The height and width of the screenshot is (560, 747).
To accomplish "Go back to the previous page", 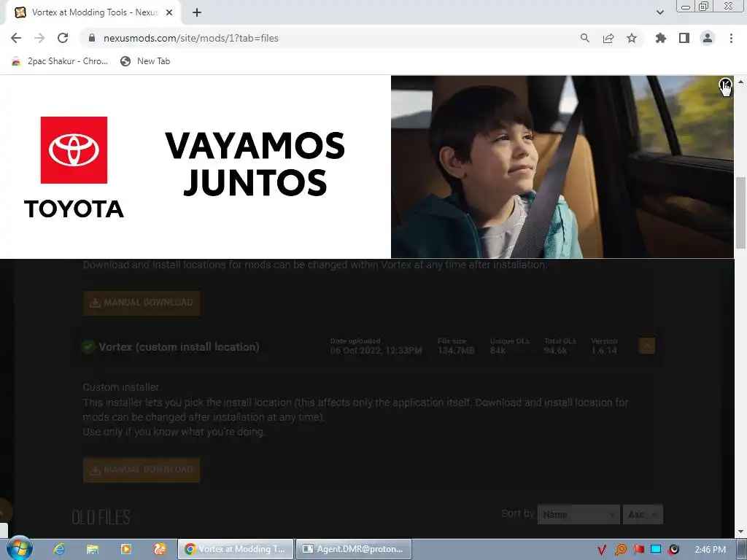I will pos(16,38).
